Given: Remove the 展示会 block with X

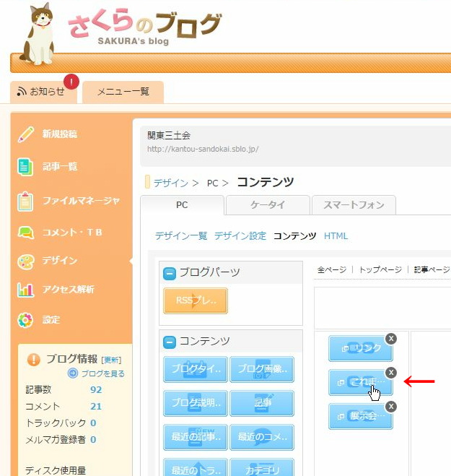Looking at the screenshot, I should tap(391, 407).
